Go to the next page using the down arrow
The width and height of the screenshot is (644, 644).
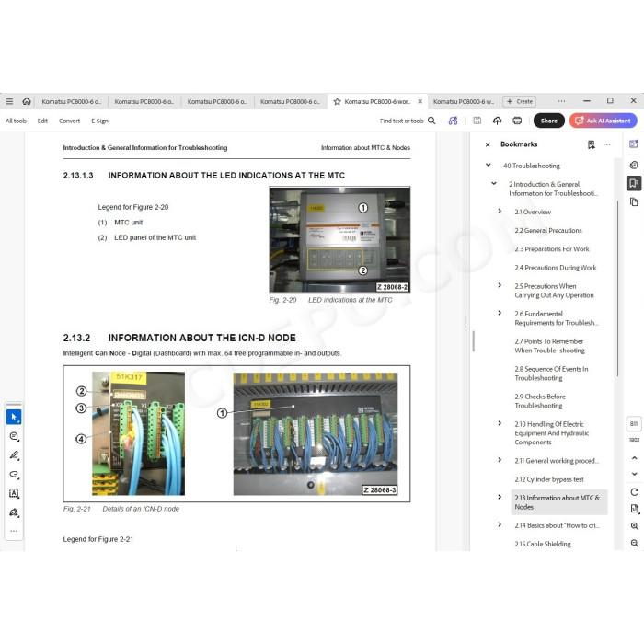(634, 474)
